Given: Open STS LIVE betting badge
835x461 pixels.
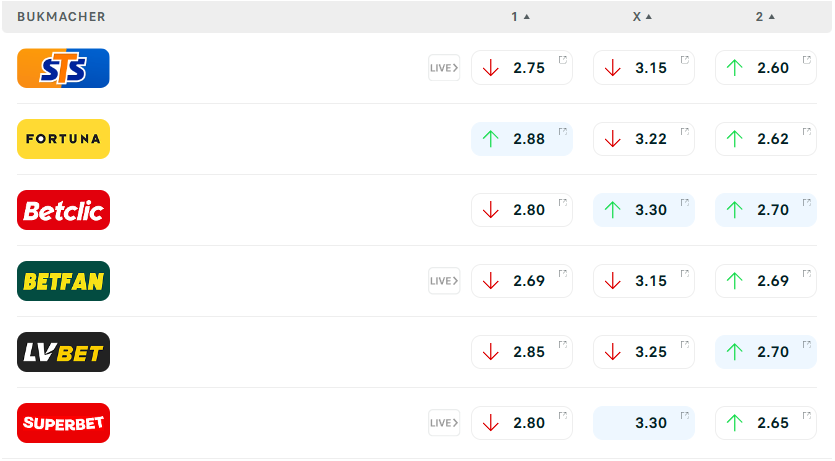Looking at the screenshot, I should click(444, 68).
